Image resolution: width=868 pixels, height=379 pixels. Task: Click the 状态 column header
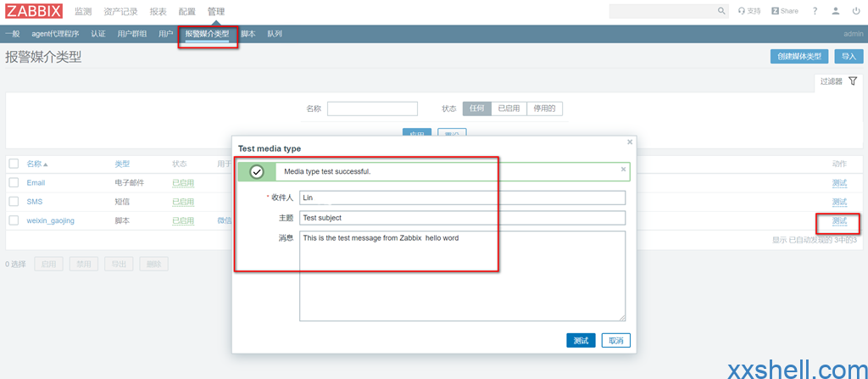pos(180,164)
